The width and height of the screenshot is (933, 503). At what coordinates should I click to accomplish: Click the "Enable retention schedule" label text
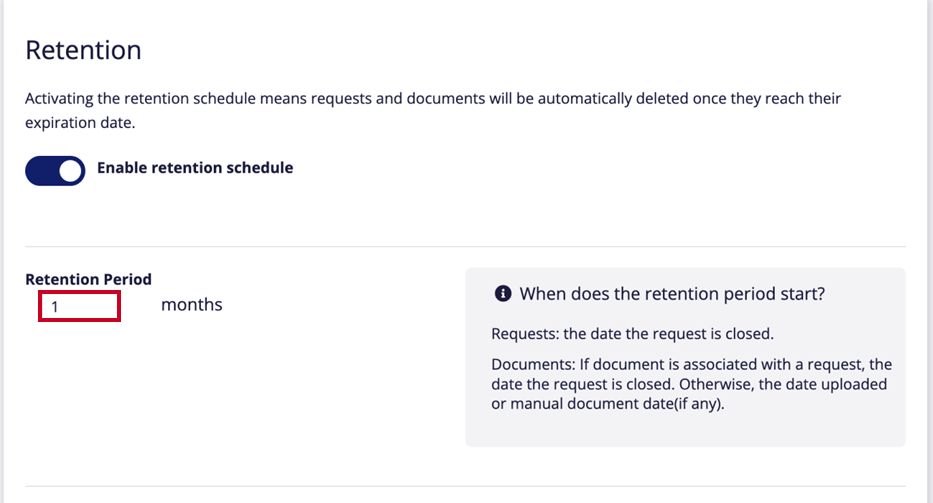click(x=195, y=168)
